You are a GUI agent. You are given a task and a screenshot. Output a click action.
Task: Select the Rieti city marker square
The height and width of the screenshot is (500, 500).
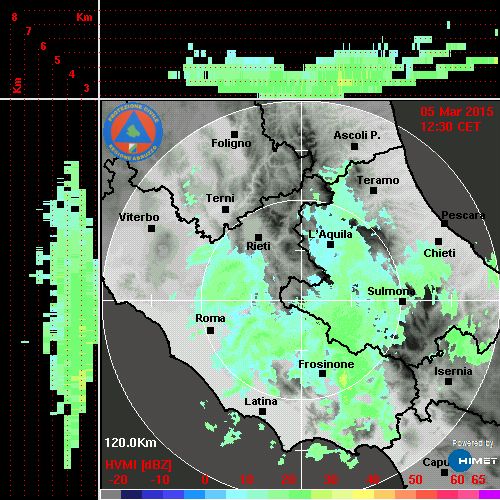click(258, 237)
